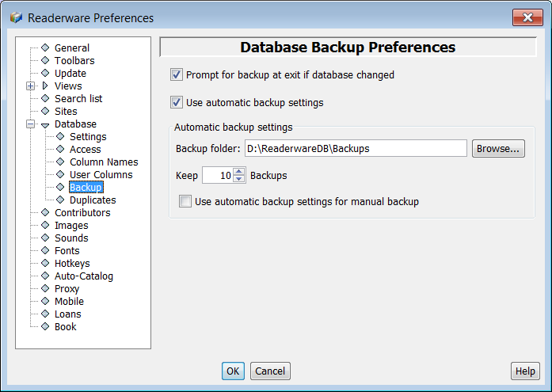Open the Search list preferences
Image resolution: width=552 pixels, height=392 pixels.
click(x=78, y=98)
